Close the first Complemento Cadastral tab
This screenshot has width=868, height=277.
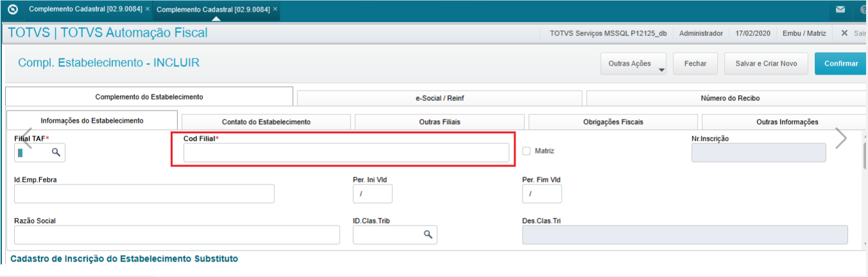(148, 9)
